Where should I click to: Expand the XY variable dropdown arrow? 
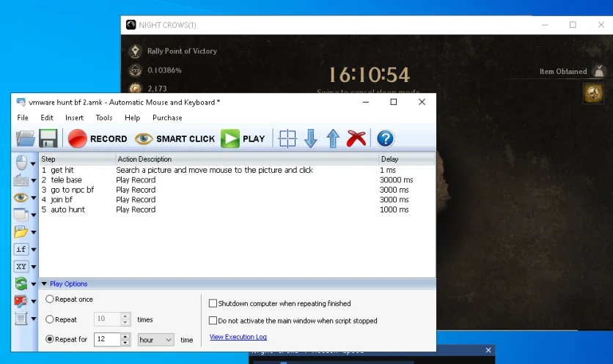coord(33,267)
